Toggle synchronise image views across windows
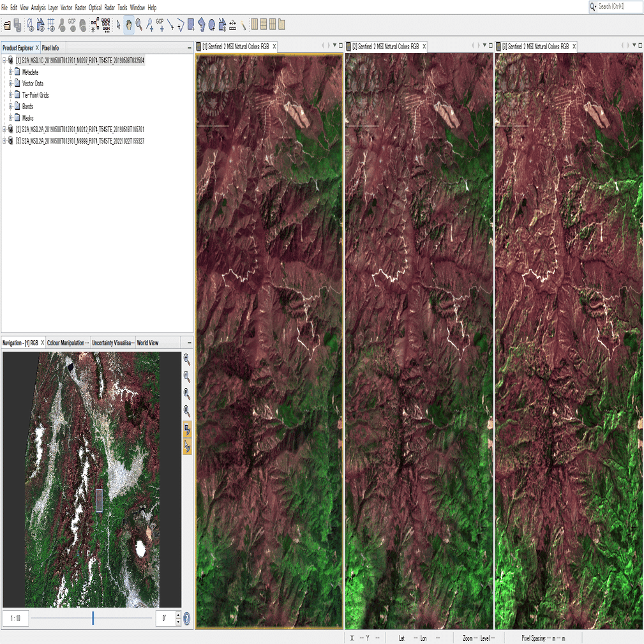This screenshot has height=644, width=644. pyautogui.click(x=186, y=430)
